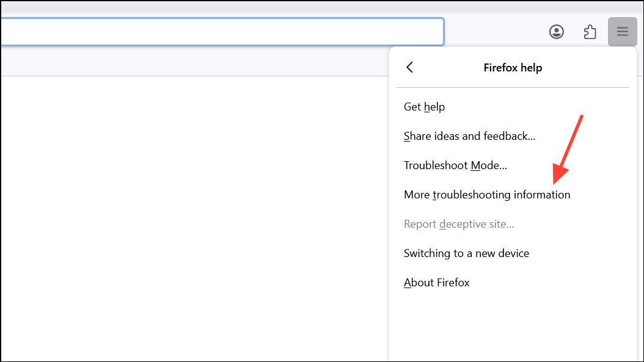
Task: Click the Firefox help panel title
Action: [x=513, y=68]
